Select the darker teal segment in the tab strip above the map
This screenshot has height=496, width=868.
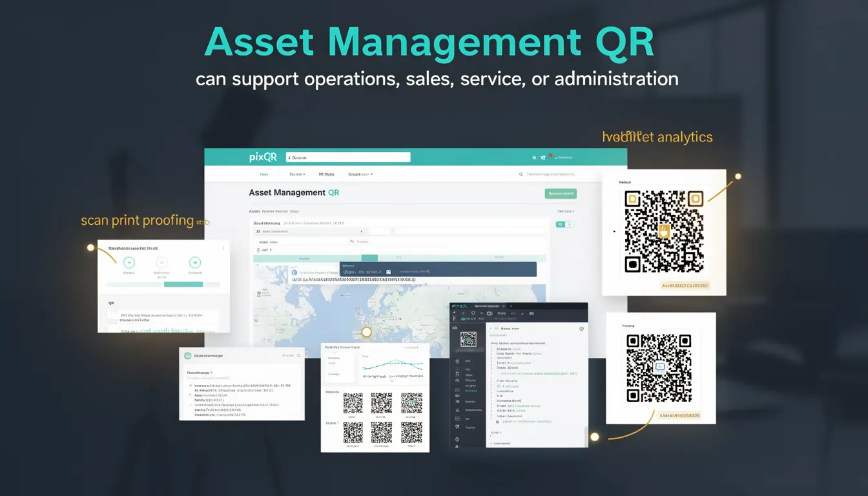(369, 258)
